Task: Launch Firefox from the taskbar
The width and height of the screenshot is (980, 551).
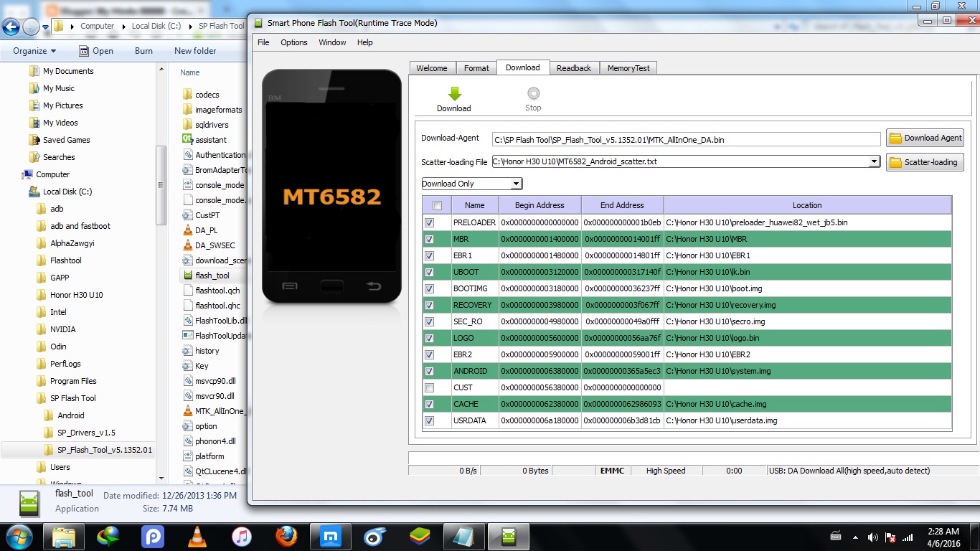Action: [286, 536]
